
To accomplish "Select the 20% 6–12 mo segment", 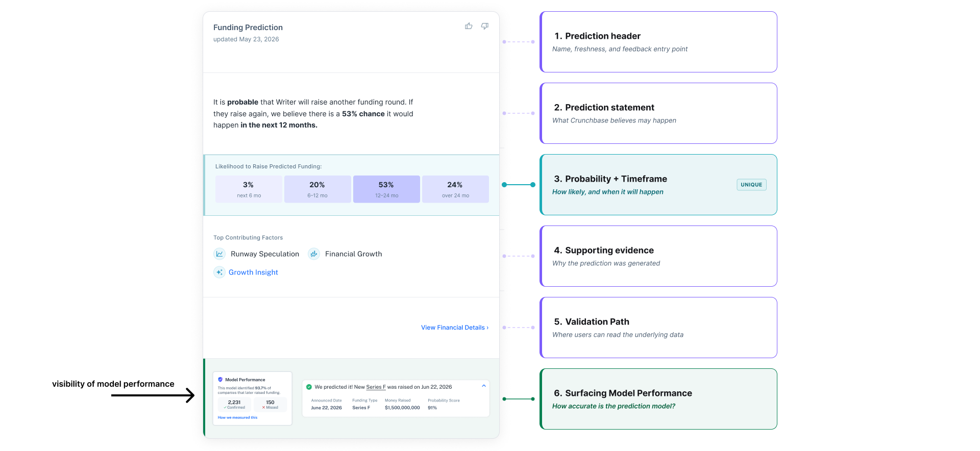I will (x=317, y=189).
